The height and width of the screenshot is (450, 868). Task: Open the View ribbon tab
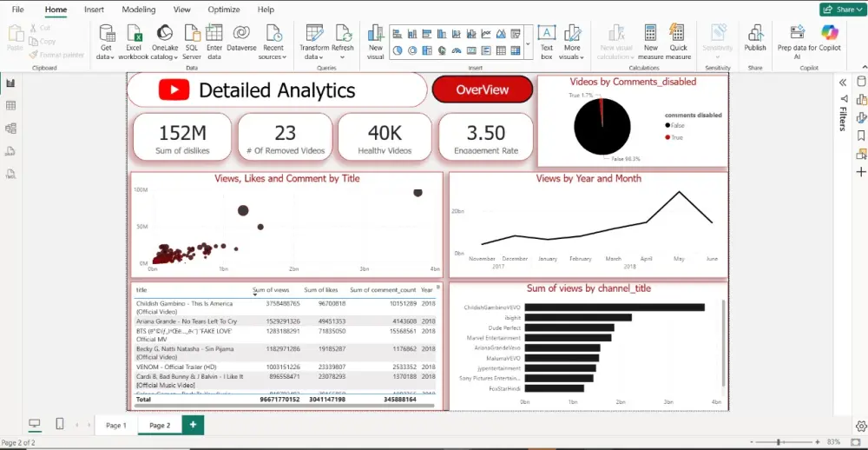coord(181,10)
